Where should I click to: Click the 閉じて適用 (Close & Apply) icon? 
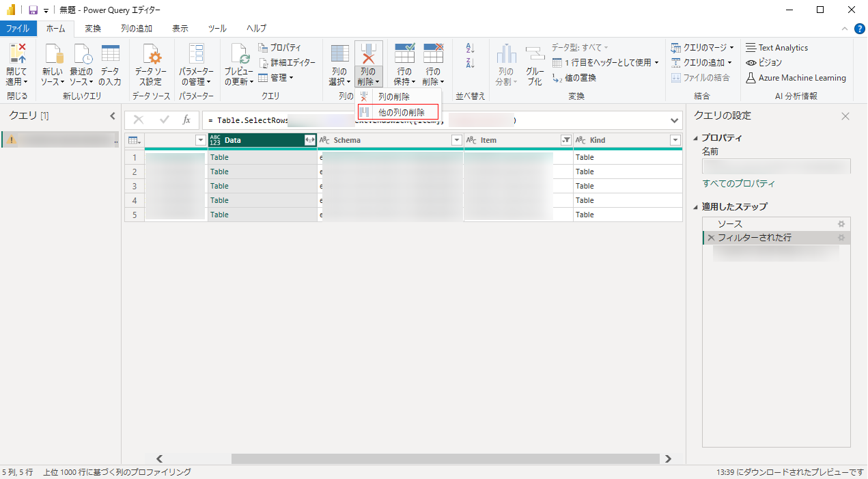click(x=17, y=55)
